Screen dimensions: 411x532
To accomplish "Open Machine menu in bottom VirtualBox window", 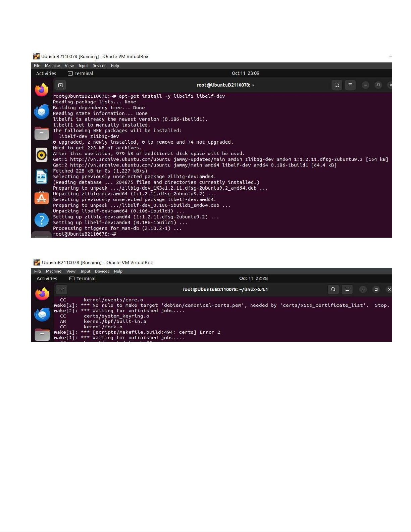I will click(54, 271).
